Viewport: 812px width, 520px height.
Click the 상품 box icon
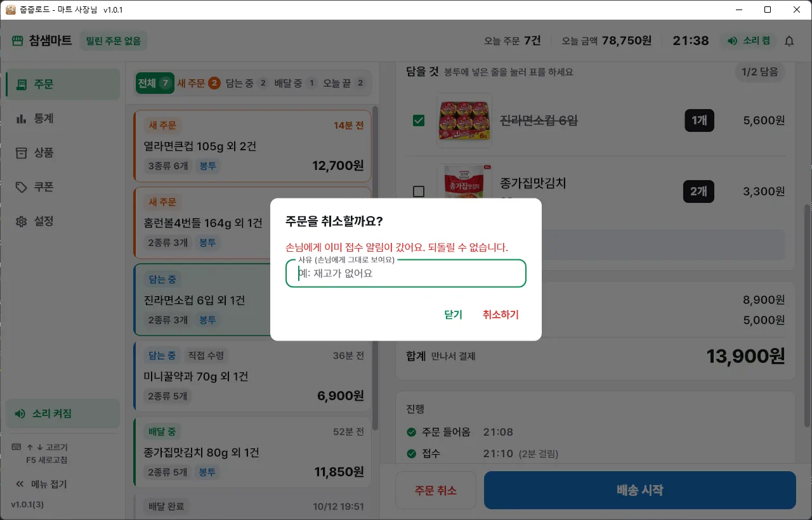coord(22,153)
